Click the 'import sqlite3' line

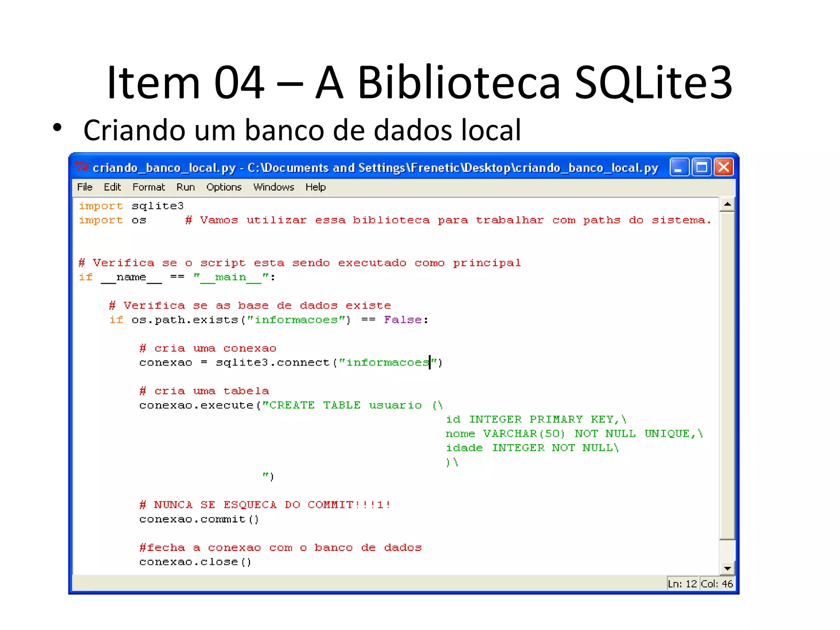[x=131, y=206]
